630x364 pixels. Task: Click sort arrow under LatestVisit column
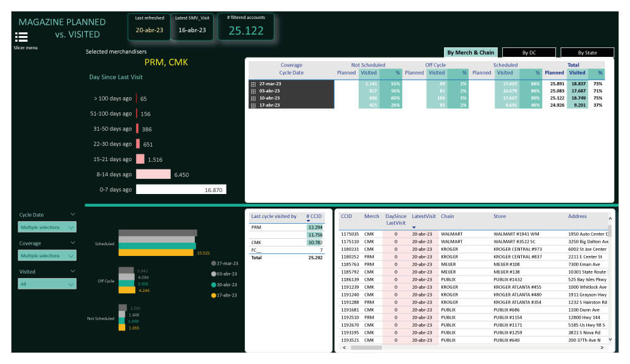pos(414,227)
